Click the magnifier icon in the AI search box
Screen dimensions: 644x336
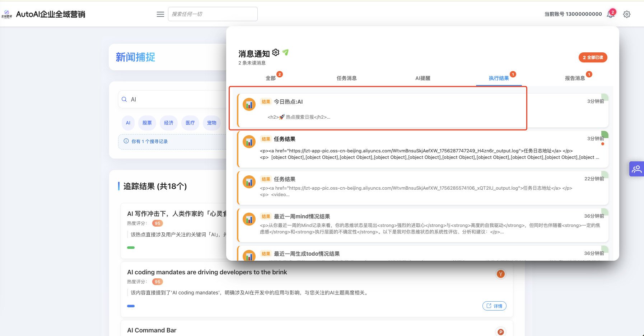[x=124, y=99]
